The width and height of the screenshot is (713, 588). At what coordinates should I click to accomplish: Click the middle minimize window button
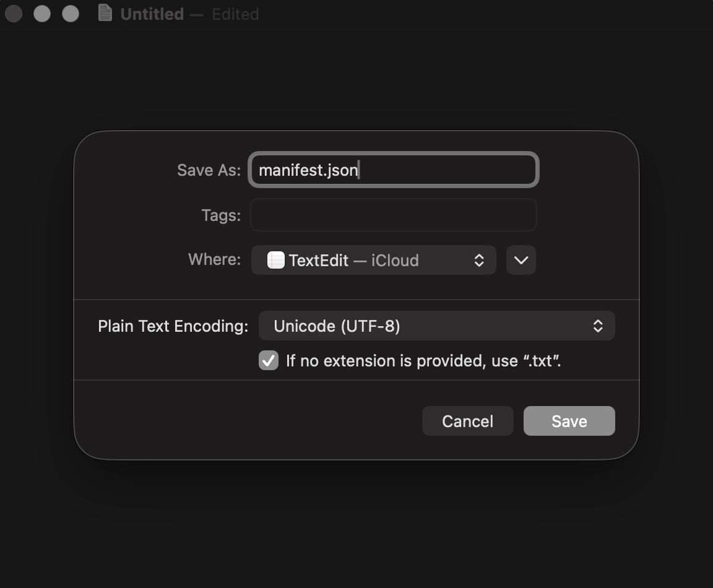[42, 13]
